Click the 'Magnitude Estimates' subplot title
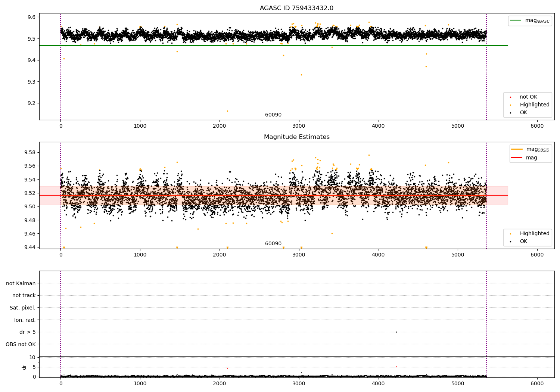Image resolution: width=560 pixels, height=392 pixels. tap(296, 137)
